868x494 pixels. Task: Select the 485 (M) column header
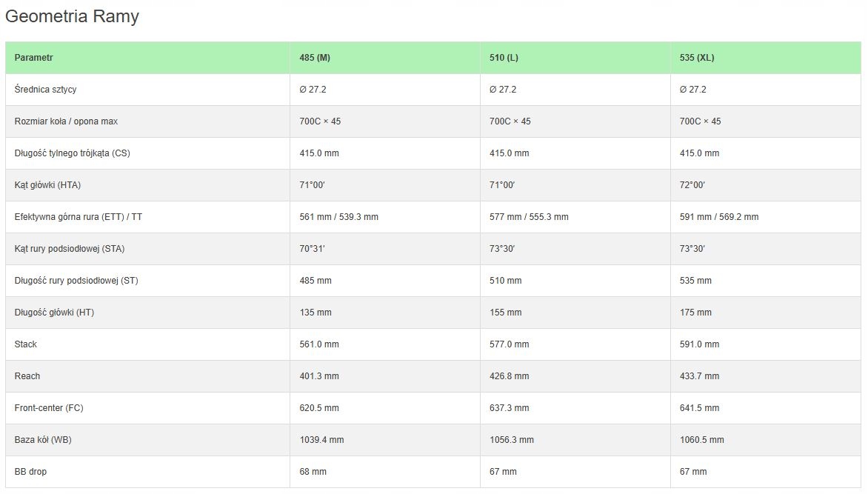tap(315, 58)
